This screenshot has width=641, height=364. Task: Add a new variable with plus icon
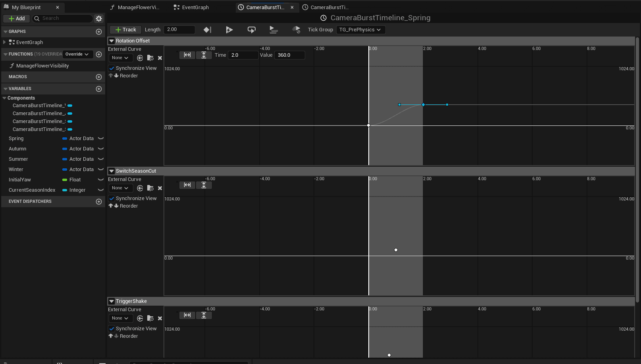coord(99,89)
